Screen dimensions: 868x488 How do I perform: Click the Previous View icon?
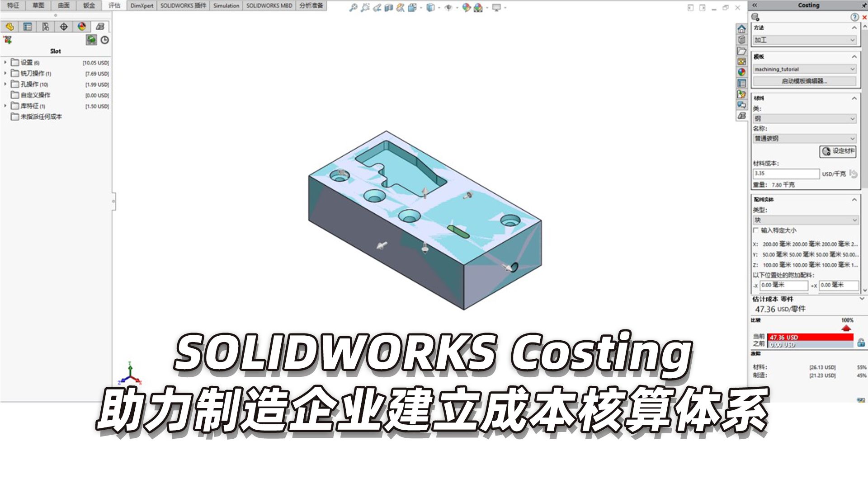(377, 7)
